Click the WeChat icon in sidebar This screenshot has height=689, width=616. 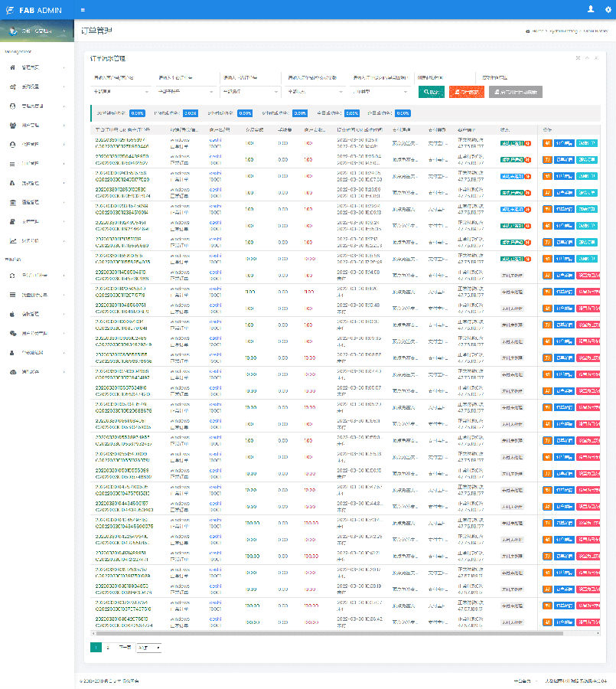(x=12, y=334)
